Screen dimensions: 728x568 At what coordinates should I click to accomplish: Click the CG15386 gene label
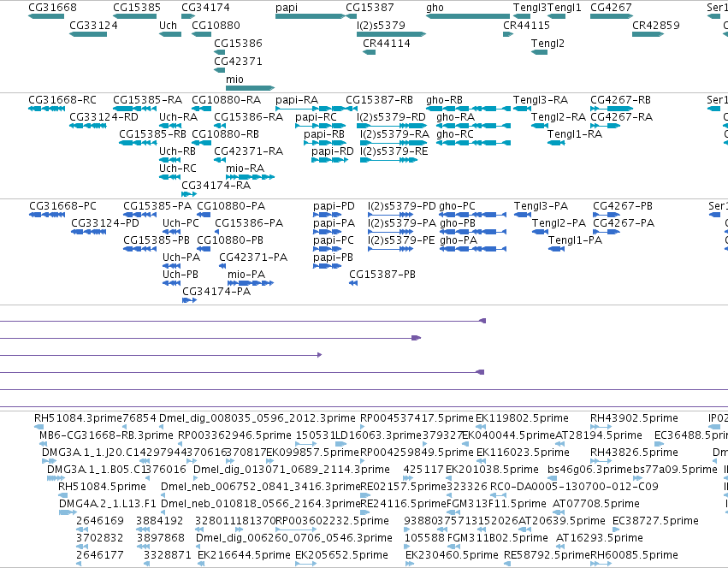(238, 44)
